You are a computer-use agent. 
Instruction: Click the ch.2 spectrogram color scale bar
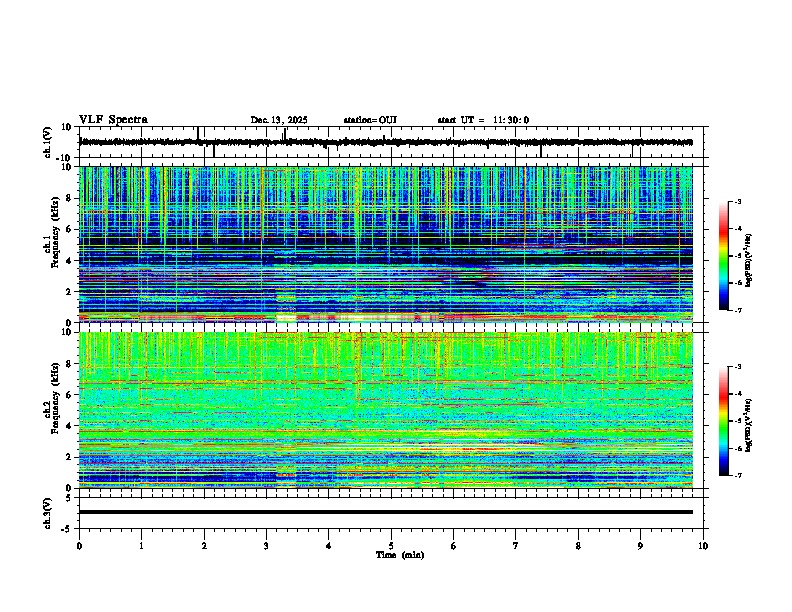point(724,421)
